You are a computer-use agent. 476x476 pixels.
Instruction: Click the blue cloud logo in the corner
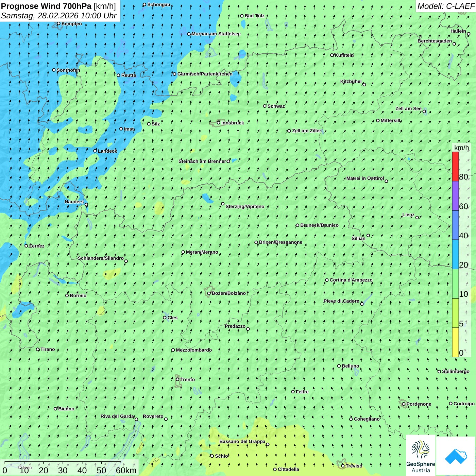pos(456,456)
